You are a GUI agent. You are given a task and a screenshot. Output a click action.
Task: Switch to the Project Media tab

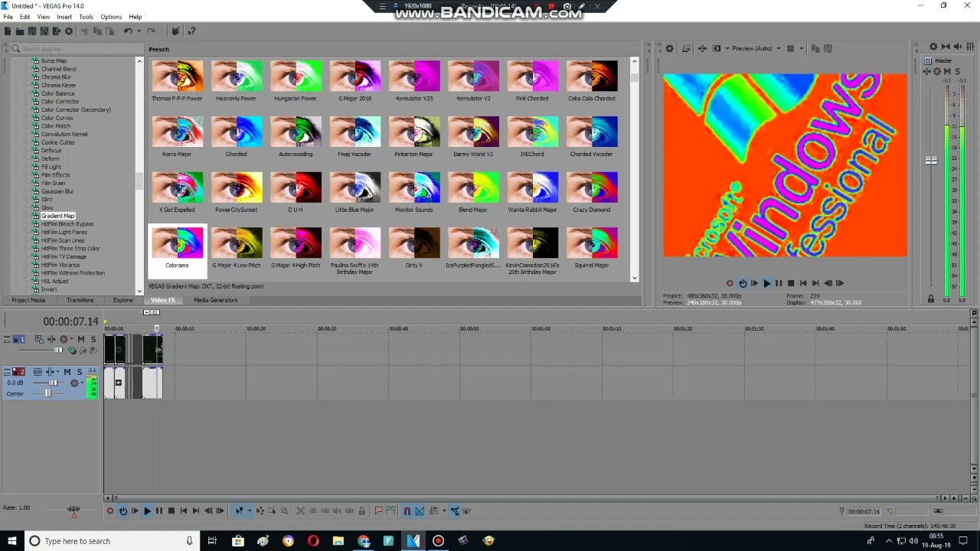click(x=28, y=300)
